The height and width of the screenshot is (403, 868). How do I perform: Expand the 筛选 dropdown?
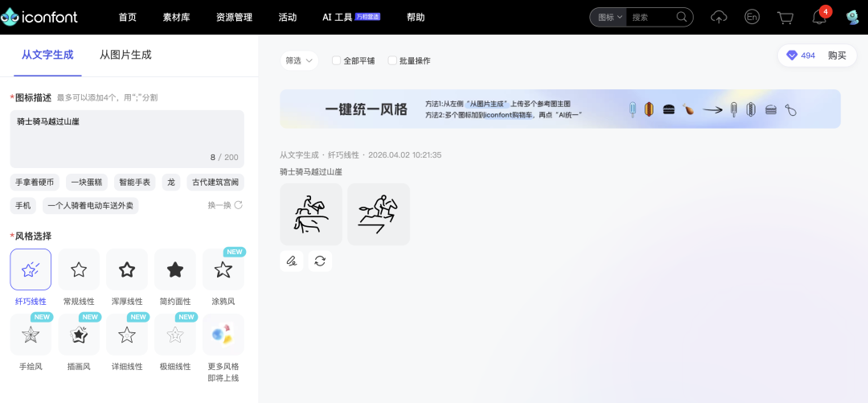tap(299, 60)
